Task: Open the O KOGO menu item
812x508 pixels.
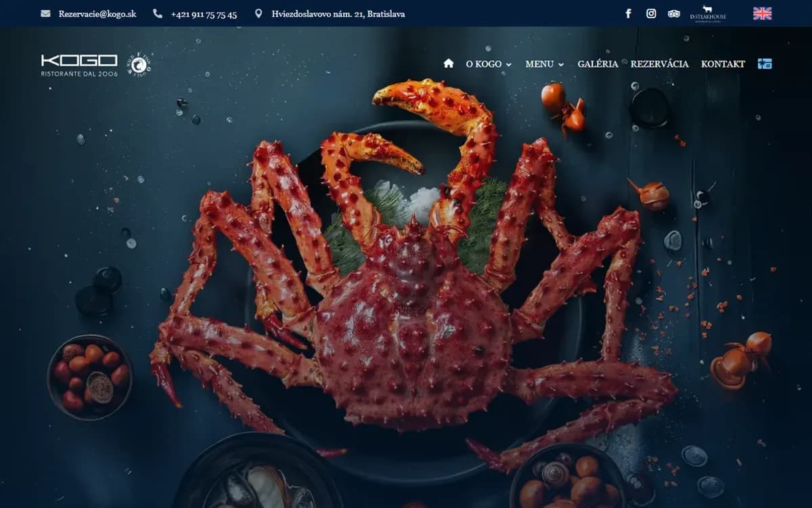Action: [x=484, y=64]
